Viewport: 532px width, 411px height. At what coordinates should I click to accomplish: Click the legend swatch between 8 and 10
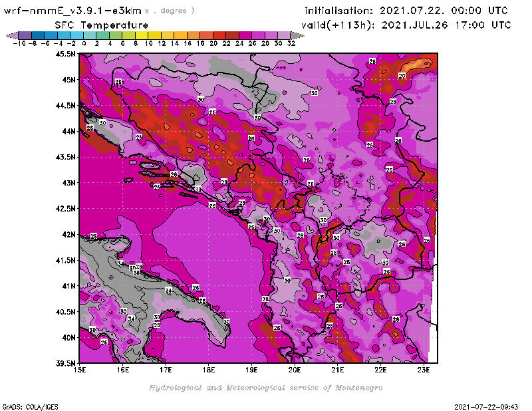pyautogui.click(x=142, y=35)
